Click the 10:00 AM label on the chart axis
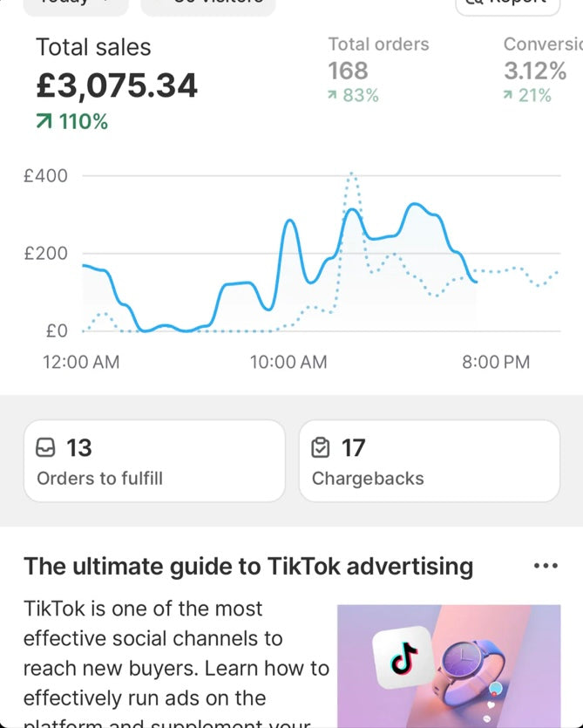583x728 pixels. 288,362
